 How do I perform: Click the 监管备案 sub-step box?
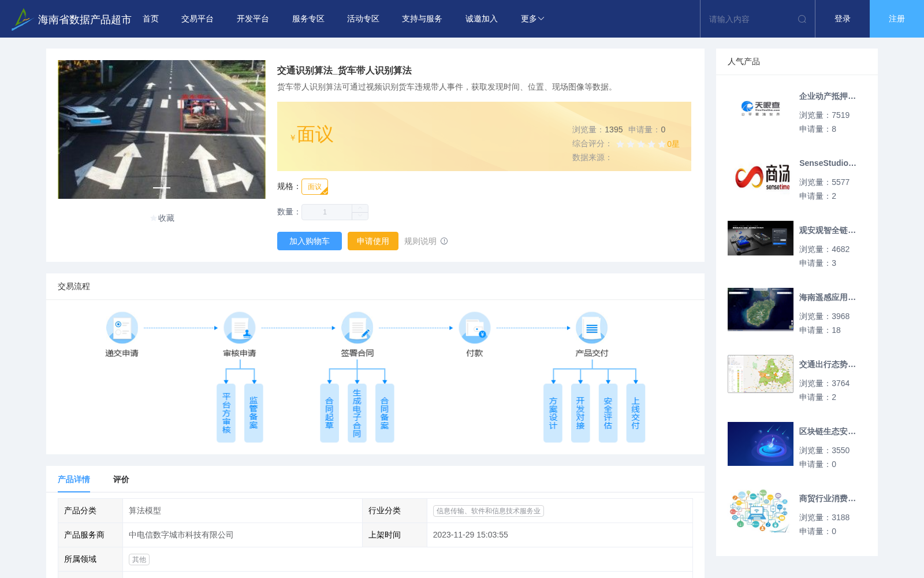[x=254, y=413]
